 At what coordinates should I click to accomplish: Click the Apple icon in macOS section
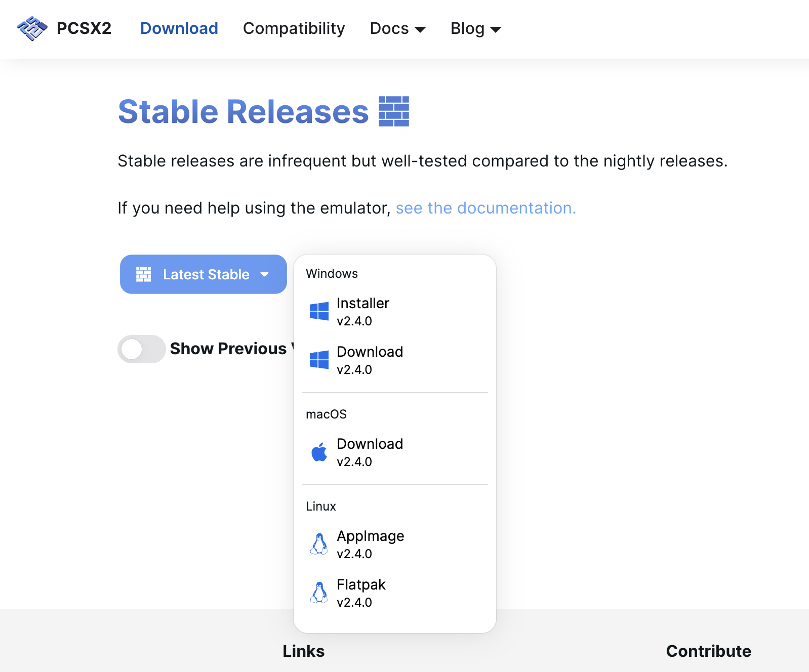[x=319, y=452]
